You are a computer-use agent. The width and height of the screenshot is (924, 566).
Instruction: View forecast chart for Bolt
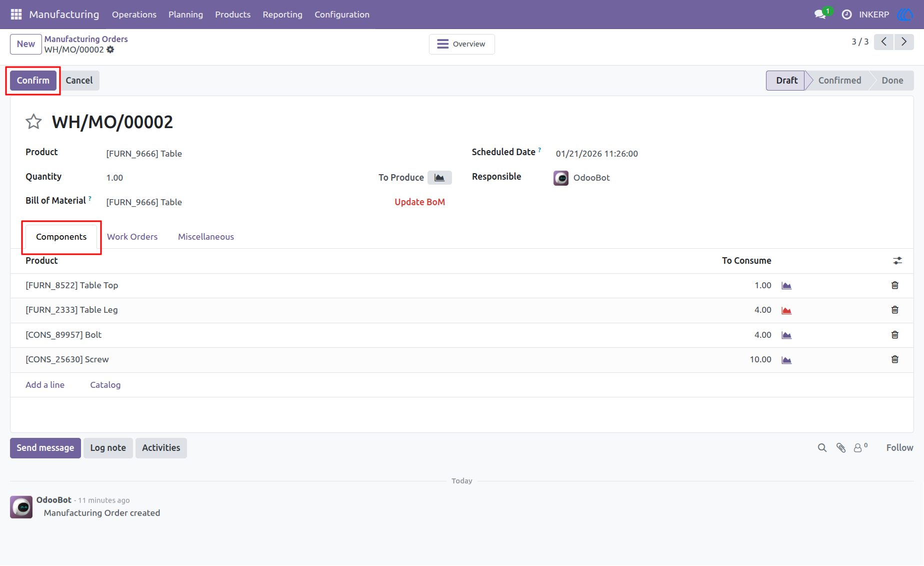click(786, 335)
